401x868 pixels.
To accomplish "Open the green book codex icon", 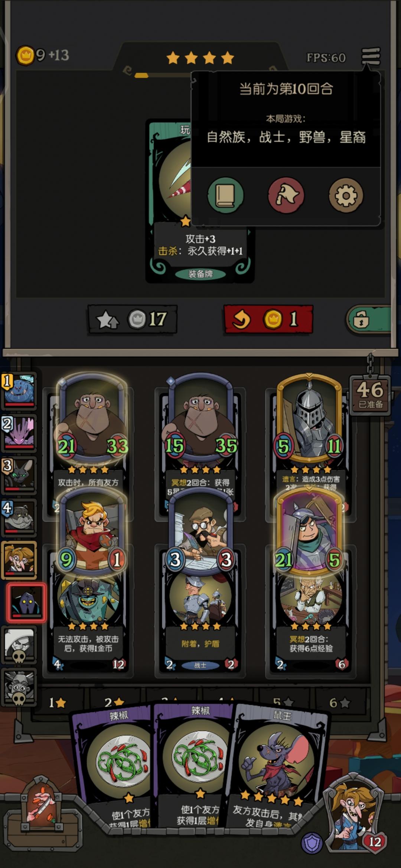I will click(x=225, y=195).
